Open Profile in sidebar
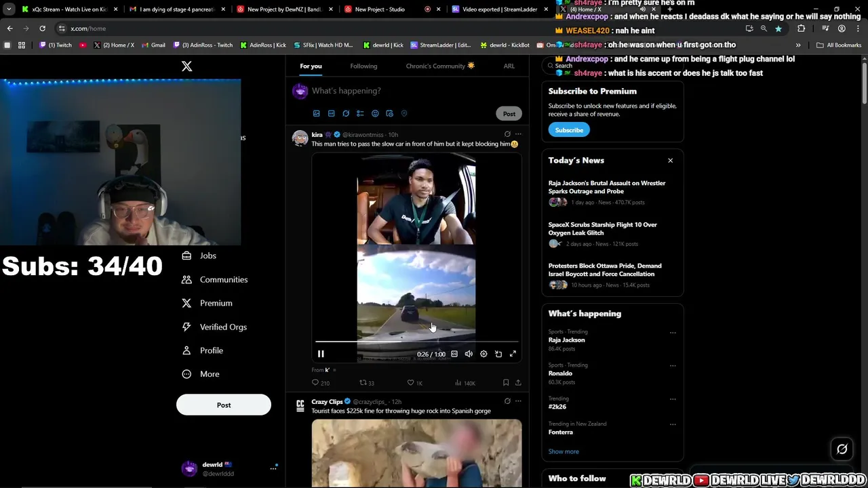868x488 pixels. tap(202, 350)
